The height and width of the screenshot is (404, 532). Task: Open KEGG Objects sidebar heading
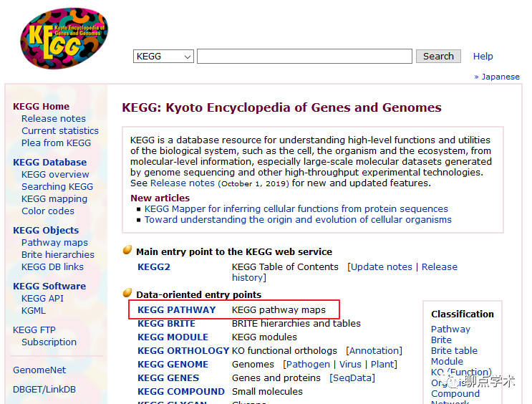tap(46, 230)
